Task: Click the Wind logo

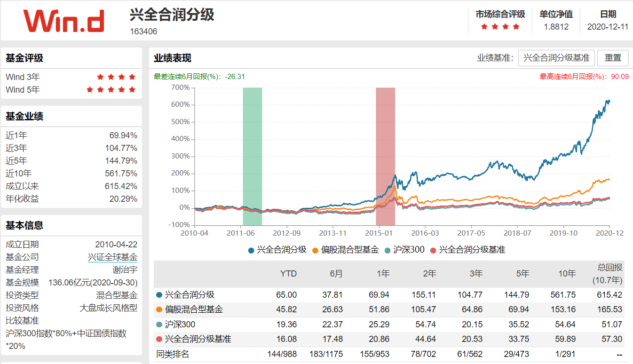Action: pos(63,20)
